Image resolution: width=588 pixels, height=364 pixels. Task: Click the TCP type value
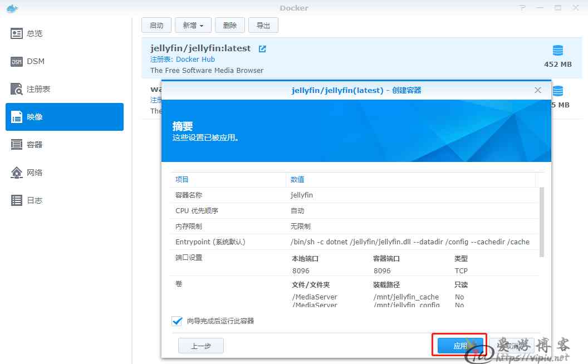461,270
